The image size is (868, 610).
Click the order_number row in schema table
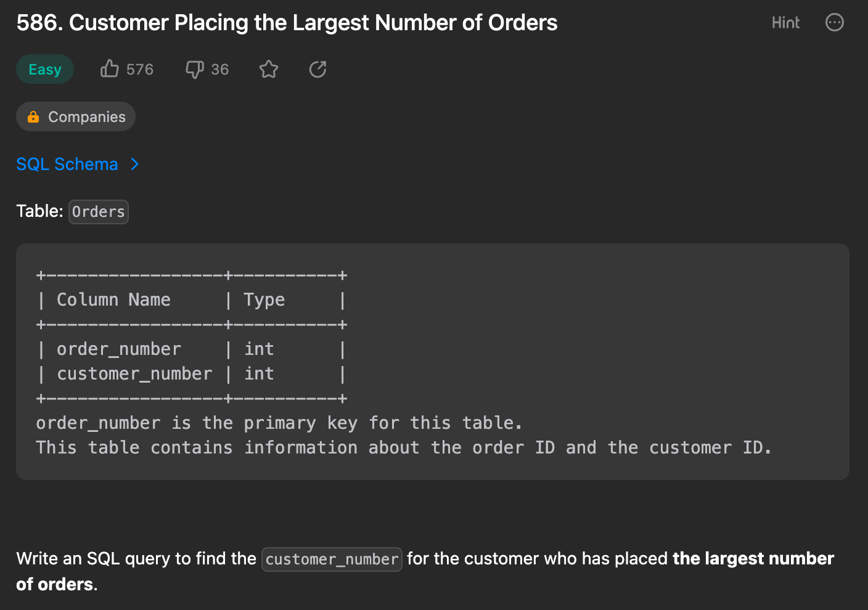[x=119, y=349]
